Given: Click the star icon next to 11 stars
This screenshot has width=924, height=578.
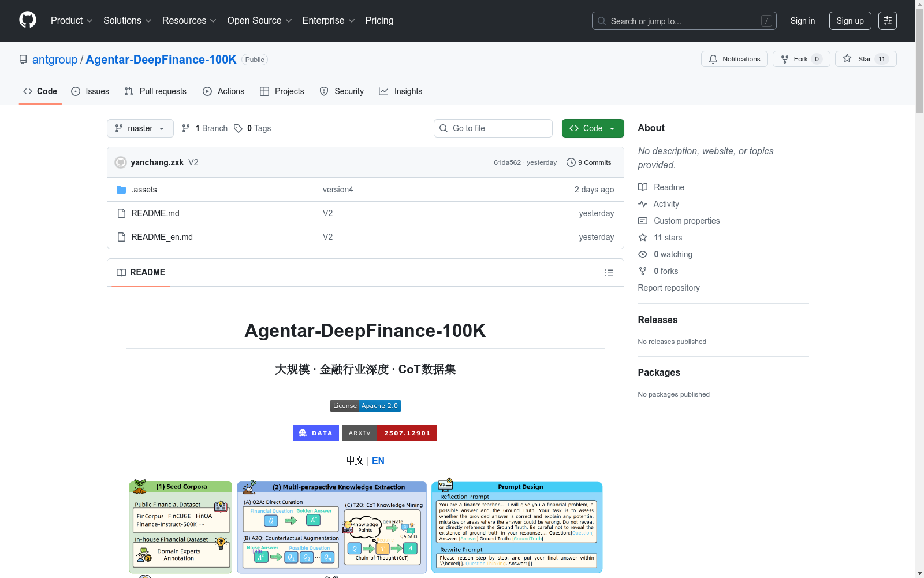Looking at the screenshot, I should 643,238.
